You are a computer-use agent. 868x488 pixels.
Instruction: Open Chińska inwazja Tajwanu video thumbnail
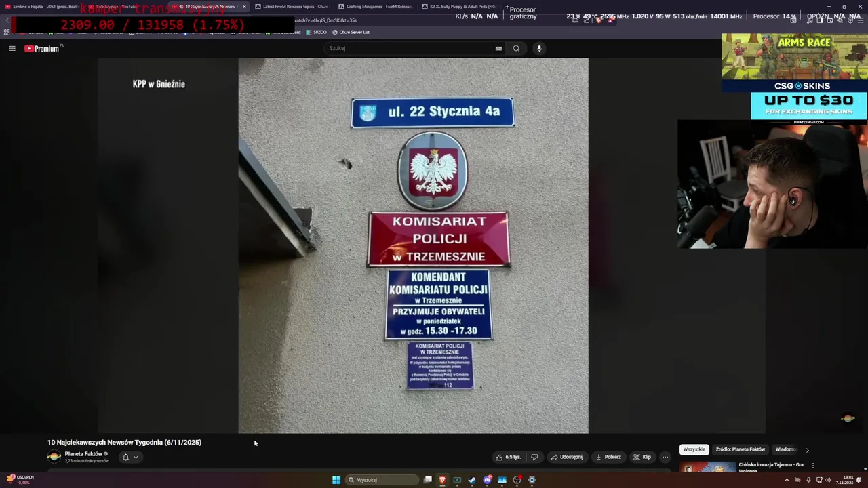coord(708,466)
